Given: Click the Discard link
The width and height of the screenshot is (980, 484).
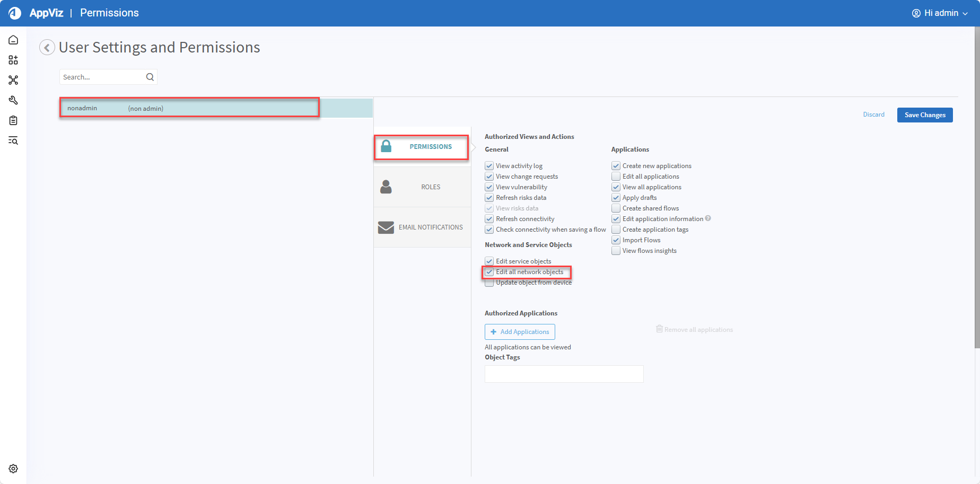Looking at the screenshot, I should (873, 115).
